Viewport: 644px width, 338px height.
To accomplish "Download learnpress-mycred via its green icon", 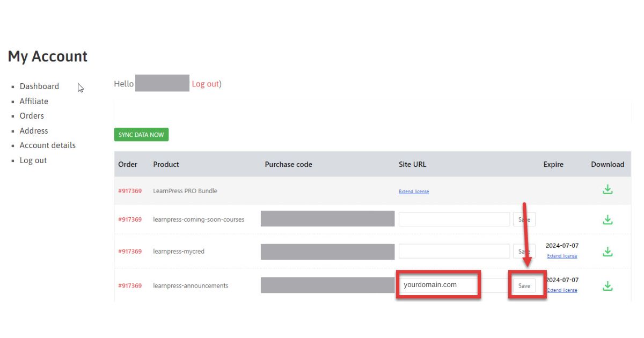I will click(x=608, y=252).
